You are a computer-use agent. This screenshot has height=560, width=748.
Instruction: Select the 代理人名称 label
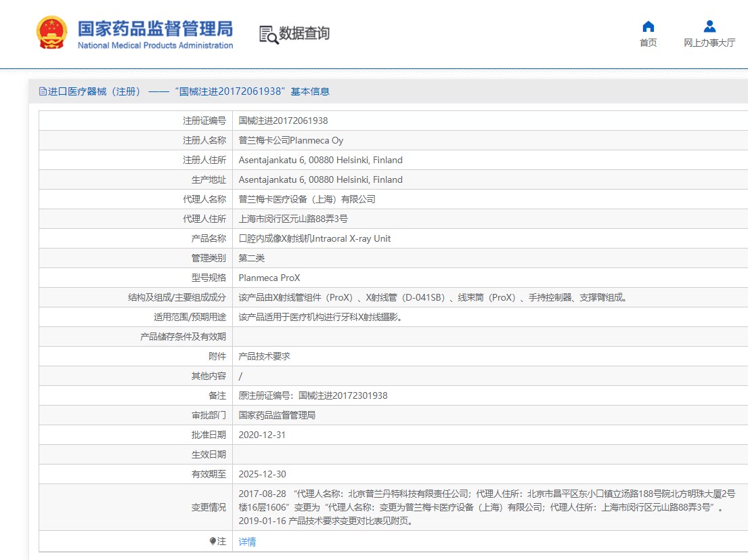tap(204, 199)
